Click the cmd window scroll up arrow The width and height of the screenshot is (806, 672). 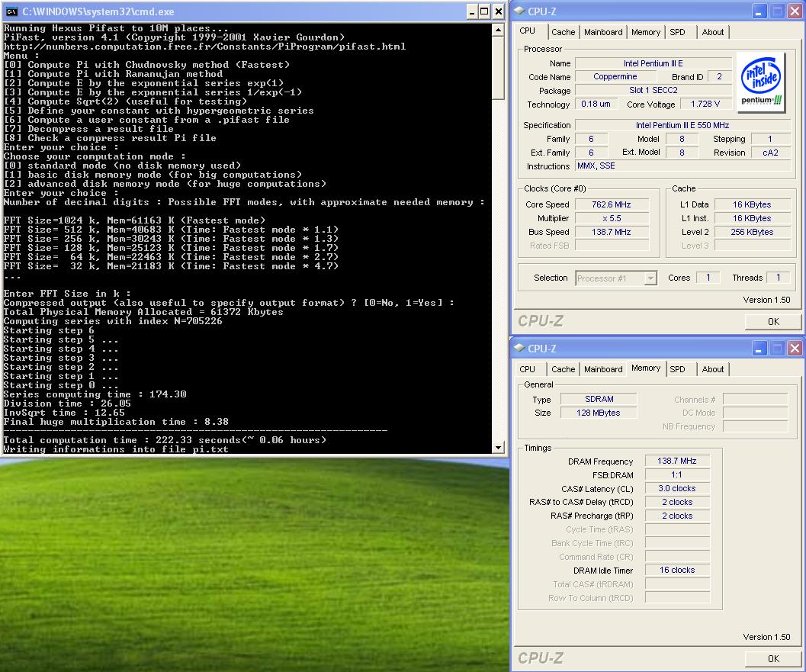pyautogui.click(x=498, y=30)
